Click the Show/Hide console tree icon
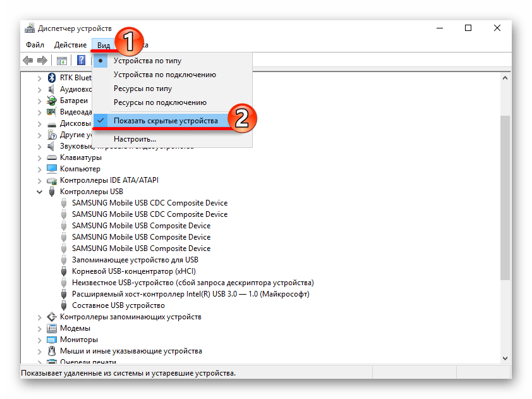Viewport: 532px width, 399px height. [x=62, y=61]
